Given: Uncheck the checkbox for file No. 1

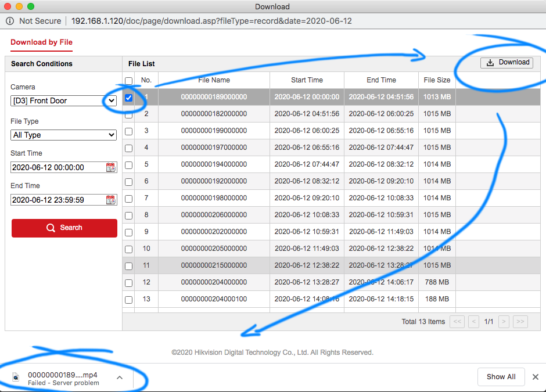Looking at the screenshot, I should point(129,98).
